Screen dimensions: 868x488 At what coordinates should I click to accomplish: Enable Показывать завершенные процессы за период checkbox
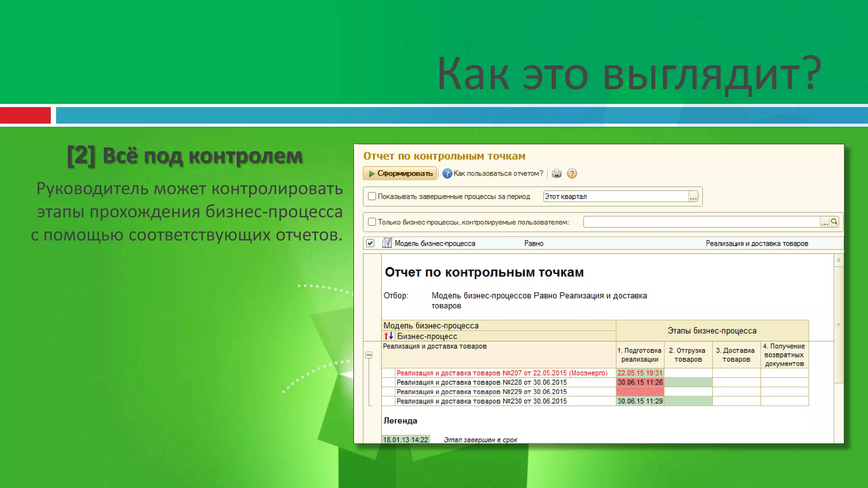tap(372, 196)
